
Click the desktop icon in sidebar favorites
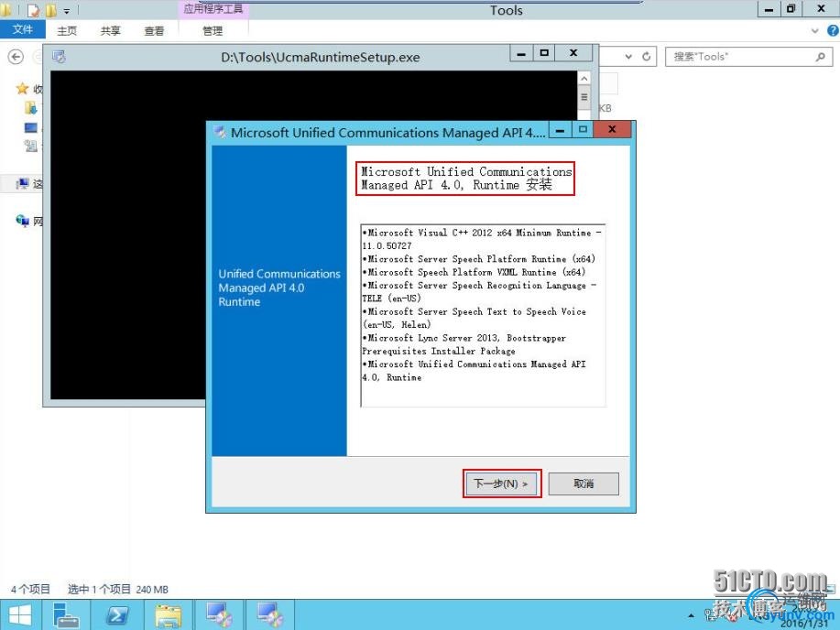(x=31, y=127)
